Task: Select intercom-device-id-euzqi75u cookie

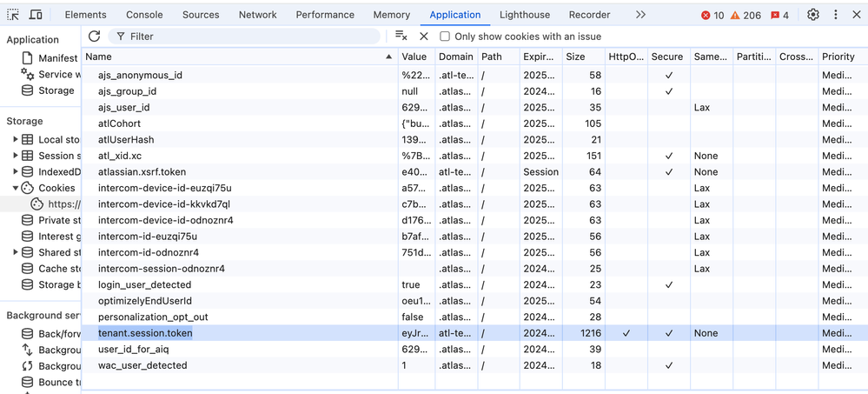Action: [x=474, y=188]
